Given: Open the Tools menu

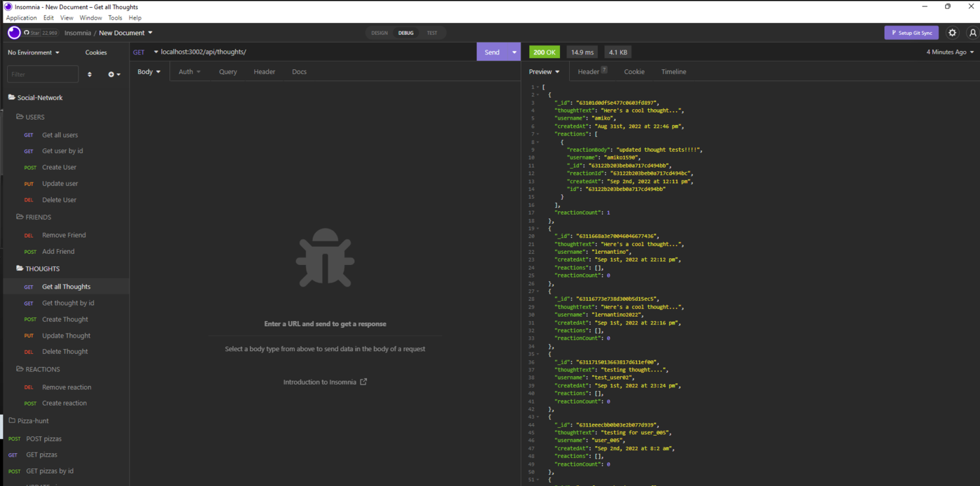Looking at the screenshot, I should pyautogui.click(x=115, y=17).
